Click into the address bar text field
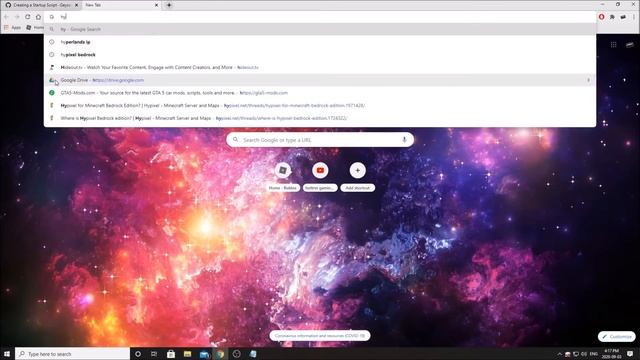 320,17
